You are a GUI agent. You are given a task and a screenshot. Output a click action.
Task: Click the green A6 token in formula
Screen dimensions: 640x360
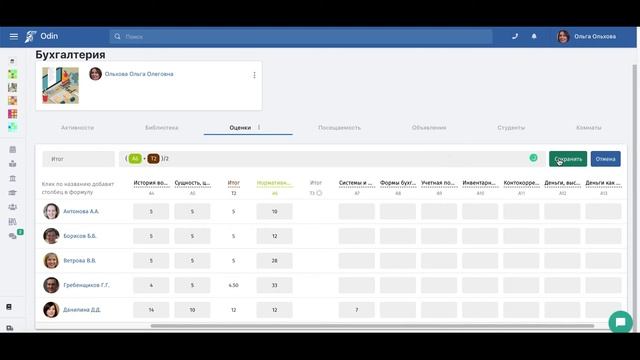(135, 158)
